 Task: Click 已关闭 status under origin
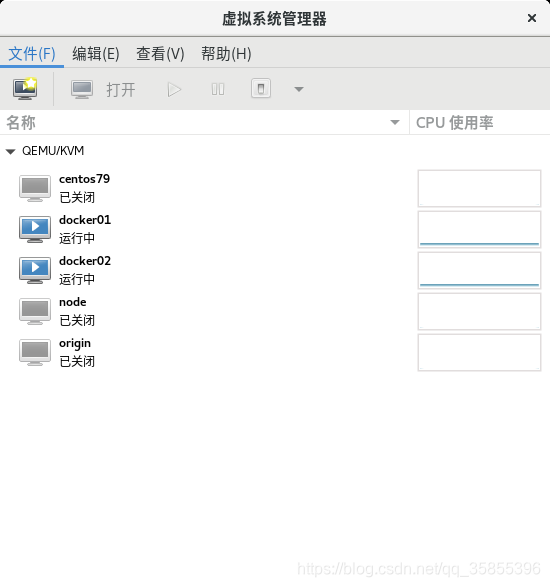(x=77, y=362)
